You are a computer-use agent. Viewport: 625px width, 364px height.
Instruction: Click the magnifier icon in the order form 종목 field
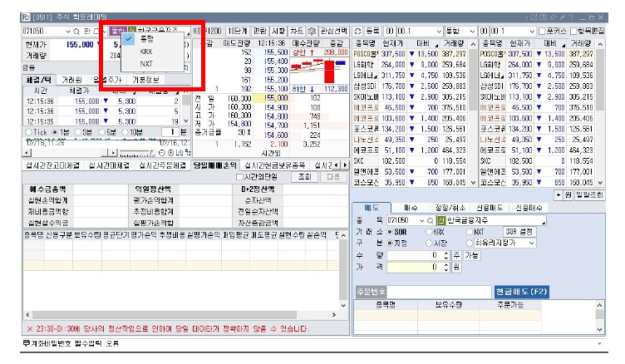[430, 220]
